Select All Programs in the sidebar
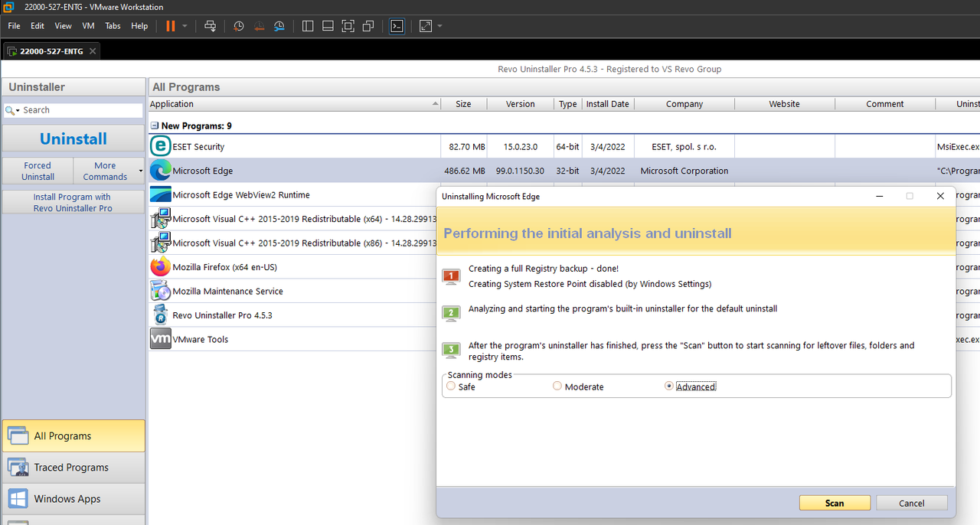The image size is (980, 525). (73, 435)
